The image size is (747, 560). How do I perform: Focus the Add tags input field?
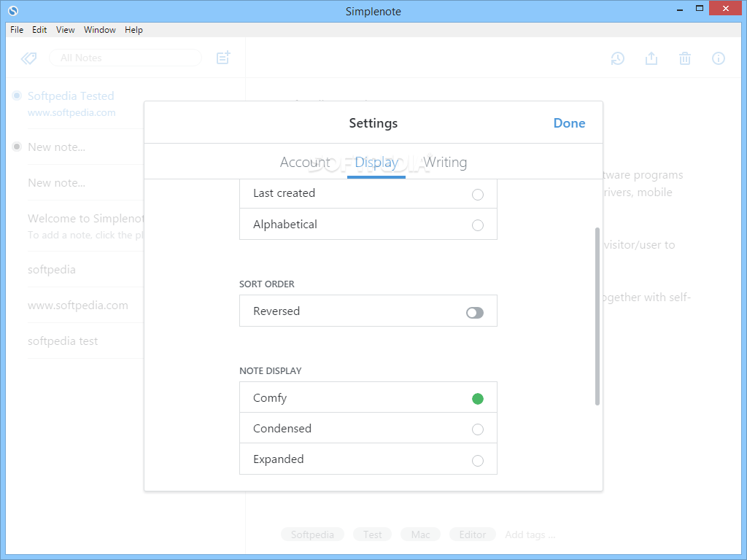coord(530,534)
